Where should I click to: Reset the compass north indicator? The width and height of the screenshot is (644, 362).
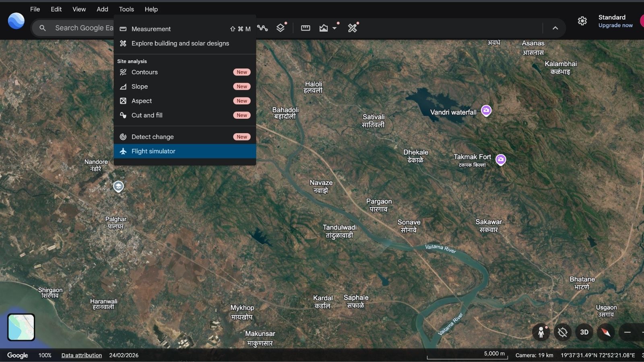[x=606, y=332]
